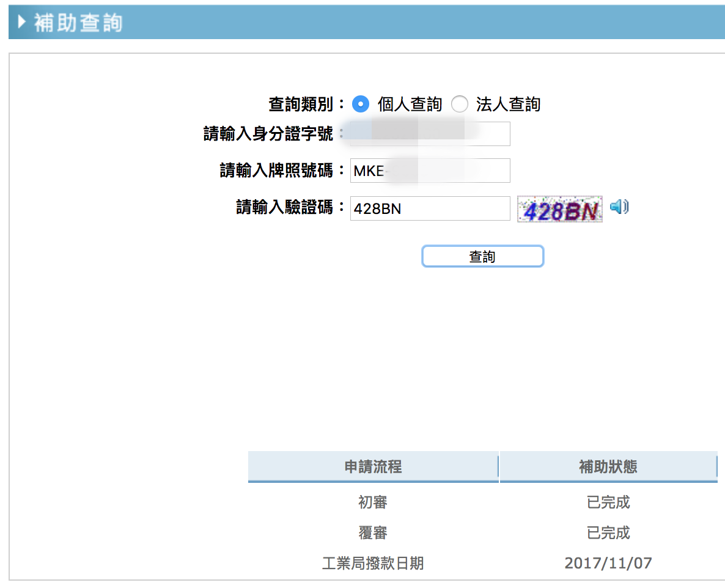725x588 pixels.
Task: Click 已完成 status in the 初審 row
Action: (608, 502)
